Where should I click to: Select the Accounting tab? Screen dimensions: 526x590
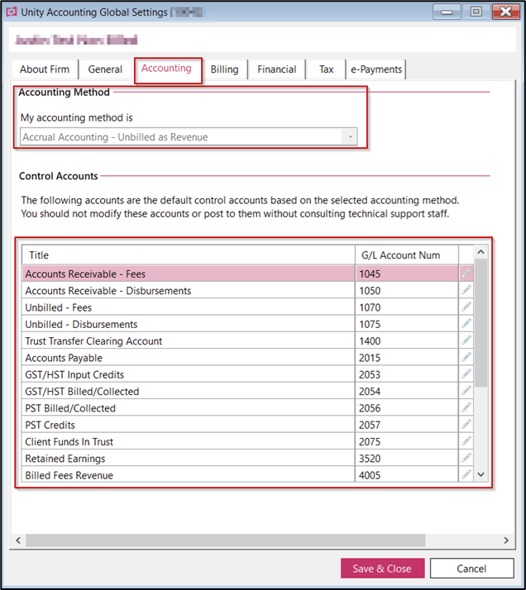(167, 68)
